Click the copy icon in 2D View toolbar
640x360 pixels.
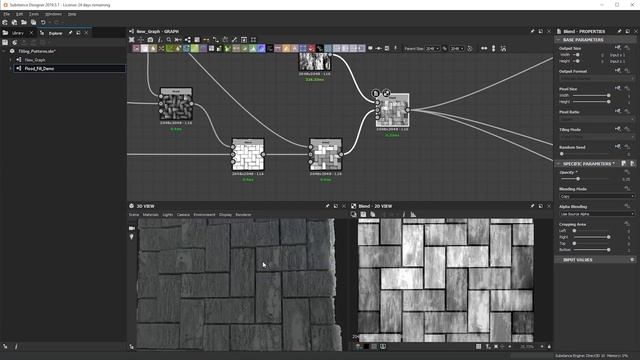point(373,214)
